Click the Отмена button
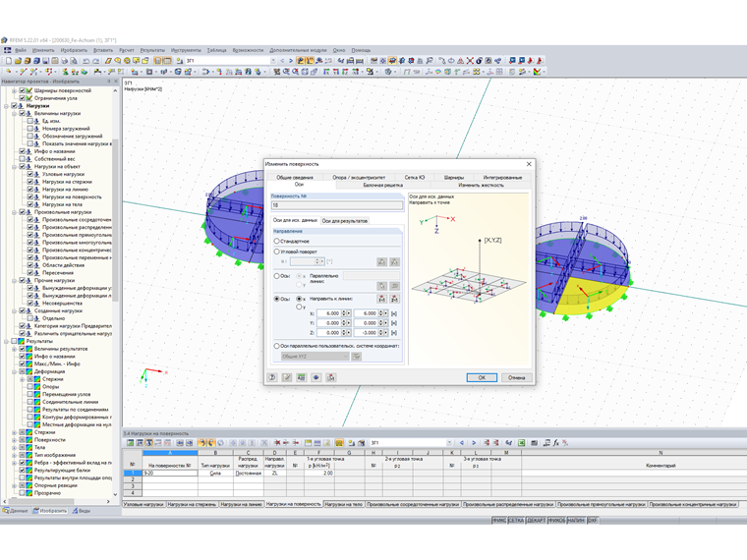 click(516, 377)
